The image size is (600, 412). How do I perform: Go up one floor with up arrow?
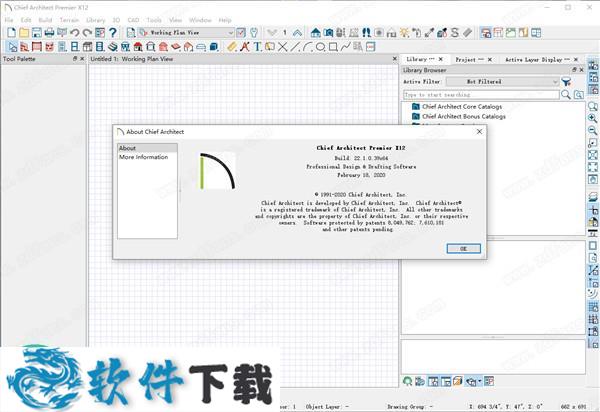pyautogui.click(x=297, y=33)
